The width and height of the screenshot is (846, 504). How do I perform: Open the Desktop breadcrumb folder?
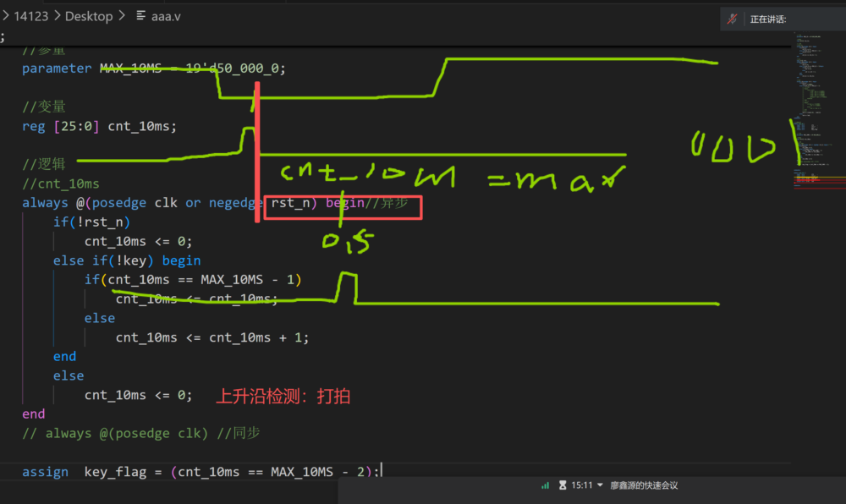89,16
